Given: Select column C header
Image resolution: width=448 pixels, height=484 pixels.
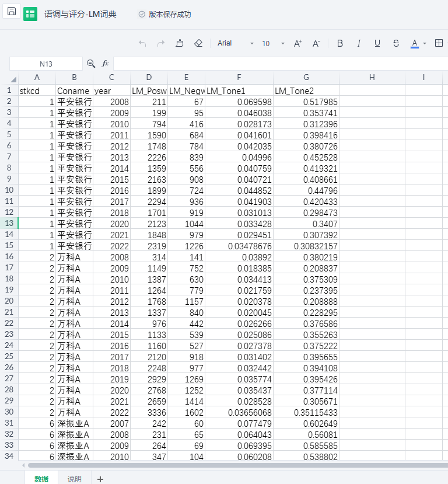Looking at the screenshot, I should coord(111,78).
